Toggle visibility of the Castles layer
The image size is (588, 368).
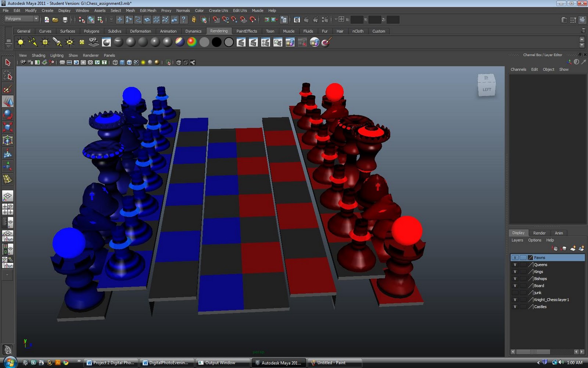[515, 307]
